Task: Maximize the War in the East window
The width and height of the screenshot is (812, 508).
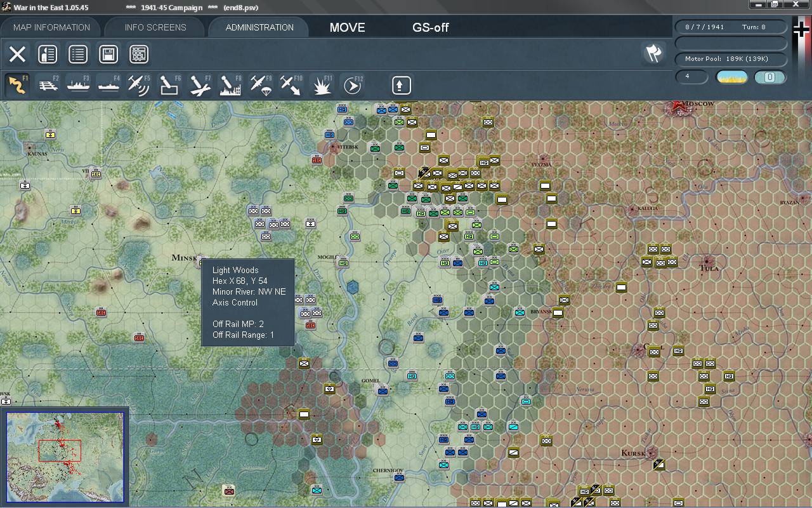Action: (x=775, y=4)
